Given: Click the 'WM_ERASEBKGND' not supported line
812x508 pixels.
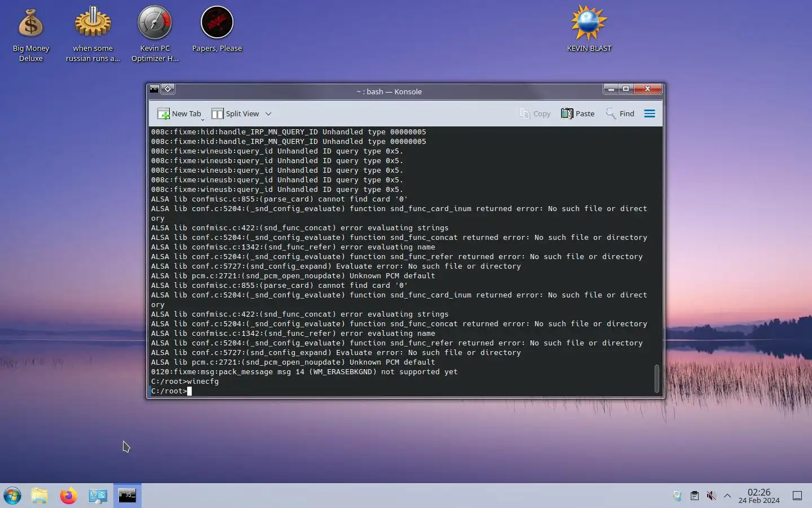Looking at the screenshot, I should click(x=304, y=371).
